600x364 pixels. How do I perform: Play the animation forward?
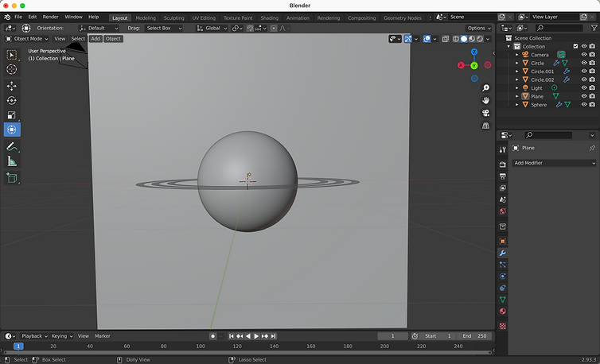coord(256,336)
